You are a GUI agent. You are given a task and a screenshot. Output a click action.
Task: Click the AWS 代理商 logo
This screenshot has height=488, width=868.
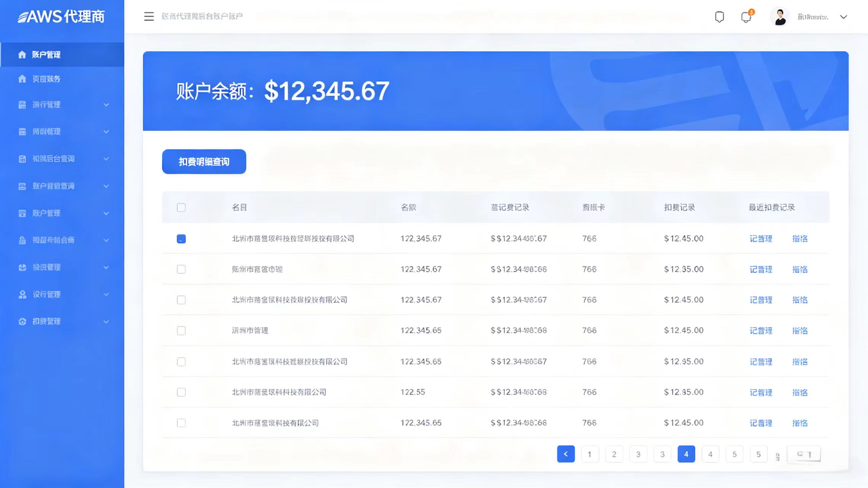(61, 16)
